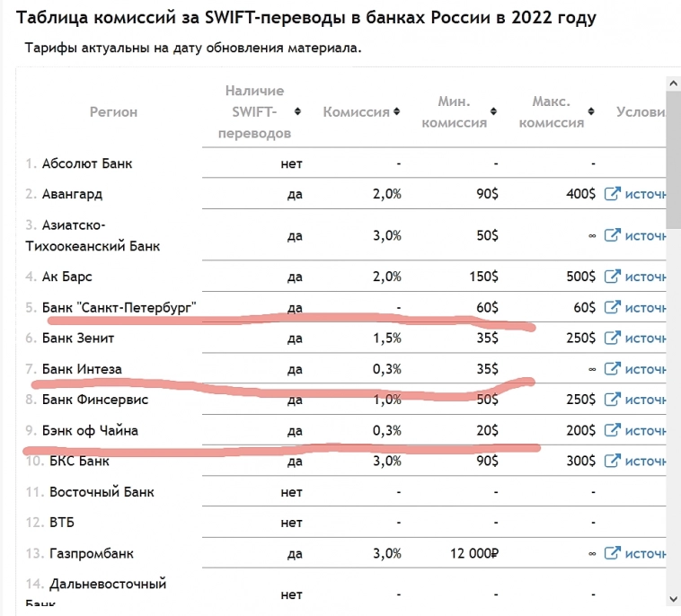Select the Бэнк оф Чайна name
Image resolution: width=681 pixels, height=616 pixels.
[x=90, y=431]
